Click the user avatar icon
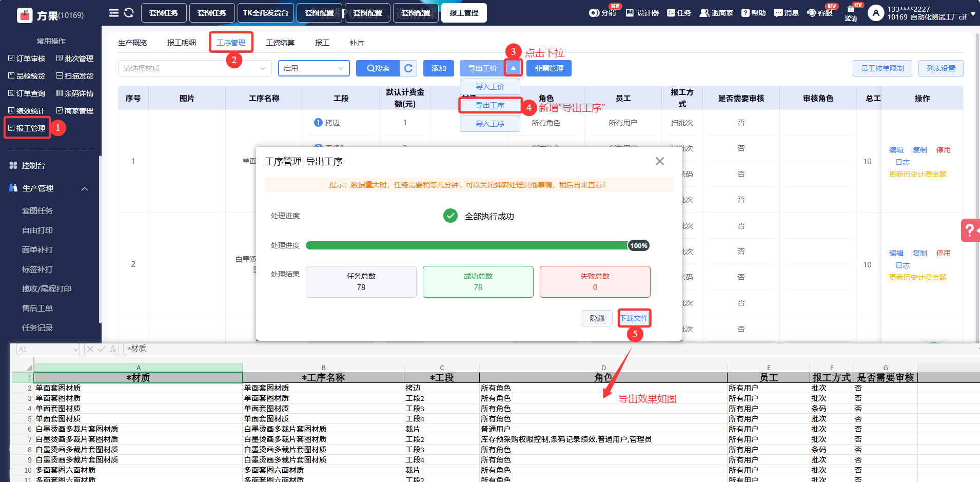 [x=876, y=13]
